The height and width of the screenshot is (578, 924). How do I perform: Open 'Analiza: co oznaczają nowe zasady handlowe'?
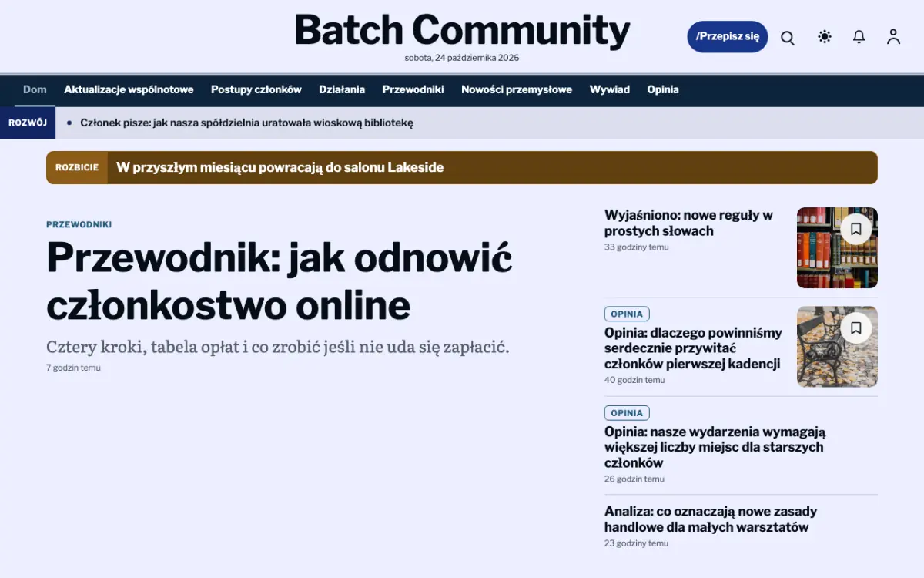coord(711,519)
